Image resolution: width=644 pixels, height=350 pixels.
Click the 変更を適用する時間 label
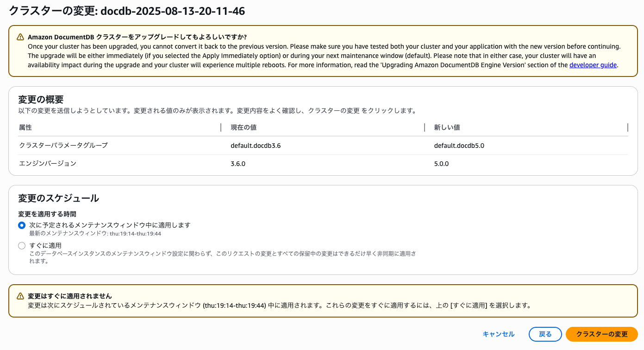47,214
